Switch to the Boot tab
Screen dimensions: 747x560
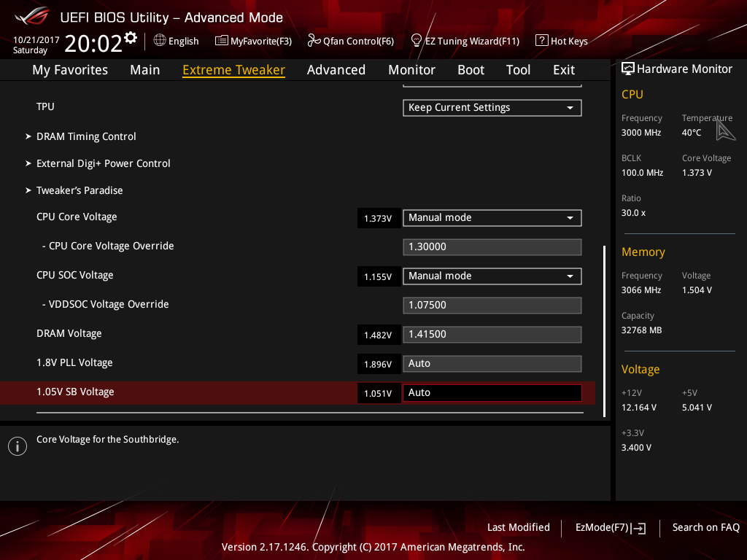point(471,70)
